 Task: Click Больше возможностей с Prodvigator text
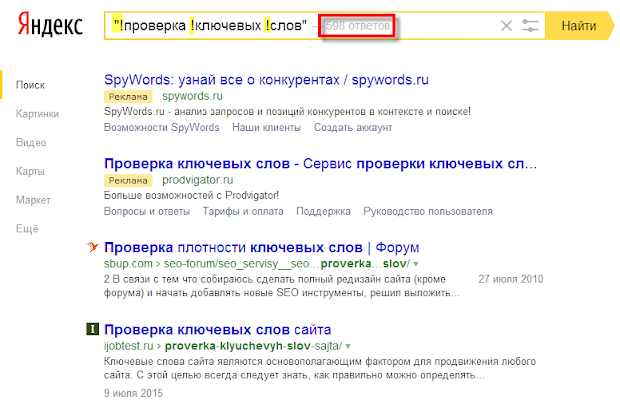191,195
